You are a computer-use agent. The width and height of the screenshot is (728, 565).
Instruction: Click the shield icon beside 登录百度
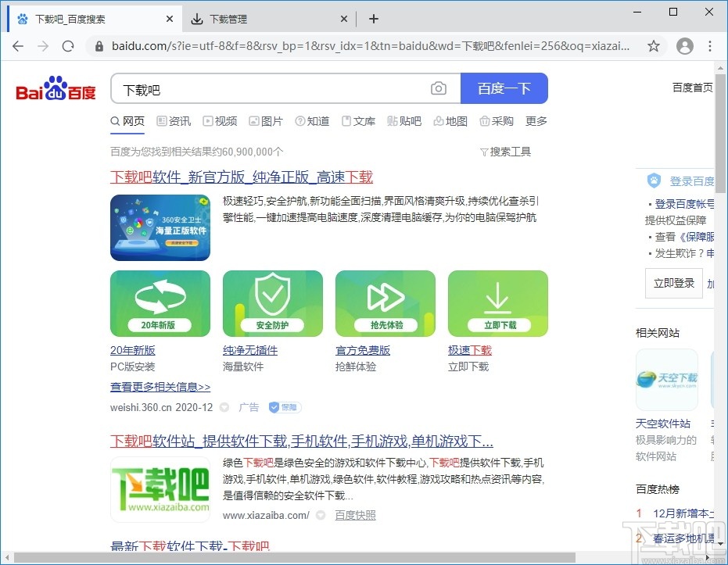(x=654, y=180)
